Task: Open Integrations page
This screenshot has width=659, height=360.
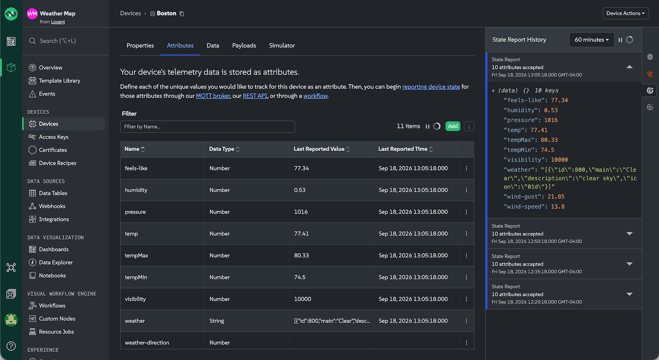Action: pyautogui.click(x=53, y=219)
